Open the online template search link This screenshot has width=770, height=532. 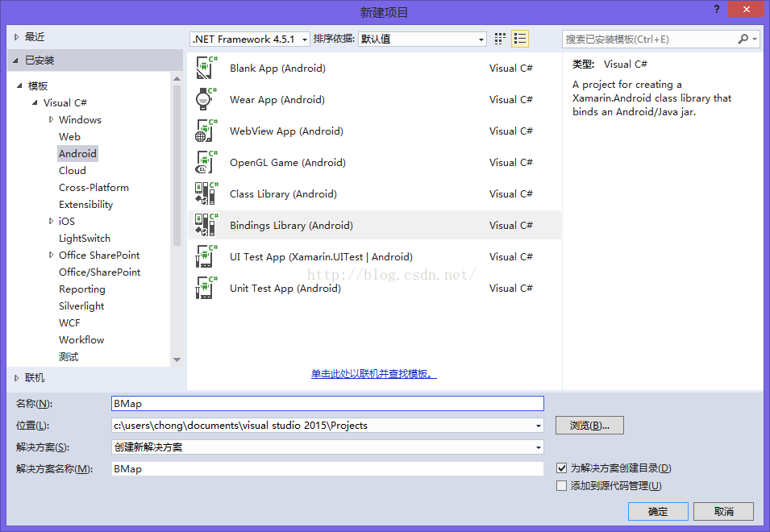373,374
